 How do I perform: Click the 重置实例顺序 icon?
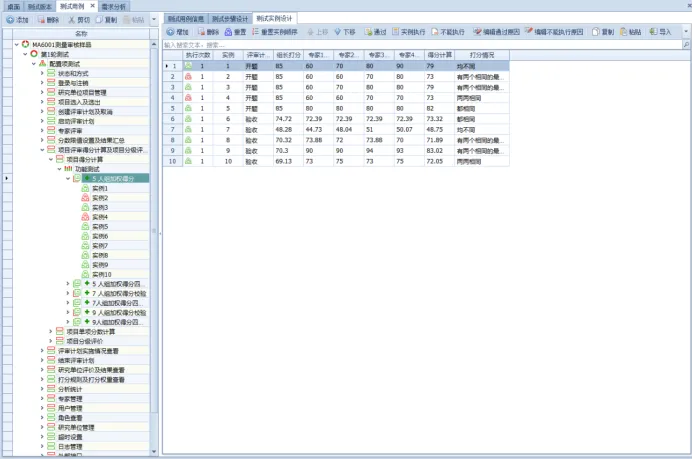pos(255,32)
